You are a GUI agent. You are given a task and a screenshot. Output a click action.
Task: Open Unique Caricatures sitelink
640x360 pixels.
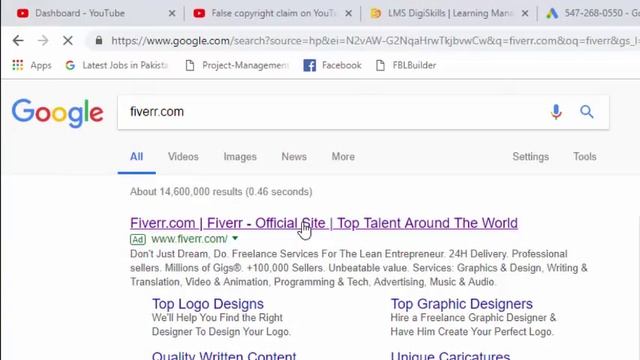click(450, 355)
